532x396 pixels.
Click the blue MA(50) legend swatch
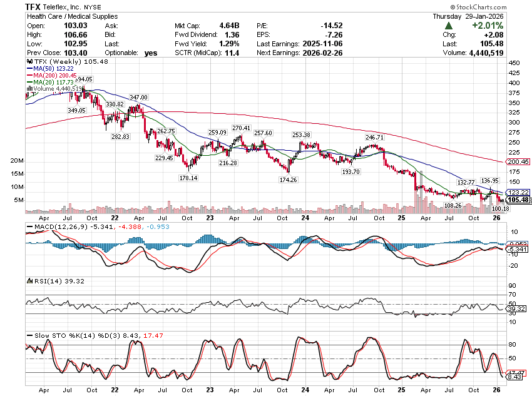(x=29, y=69)
